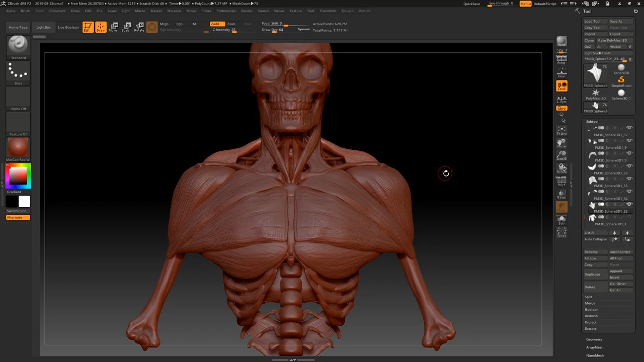Select the Move gizmo tool
Image resolution: width=644 pixels, height=362 pixels.
pyautogui.click(x=113, y=27)
